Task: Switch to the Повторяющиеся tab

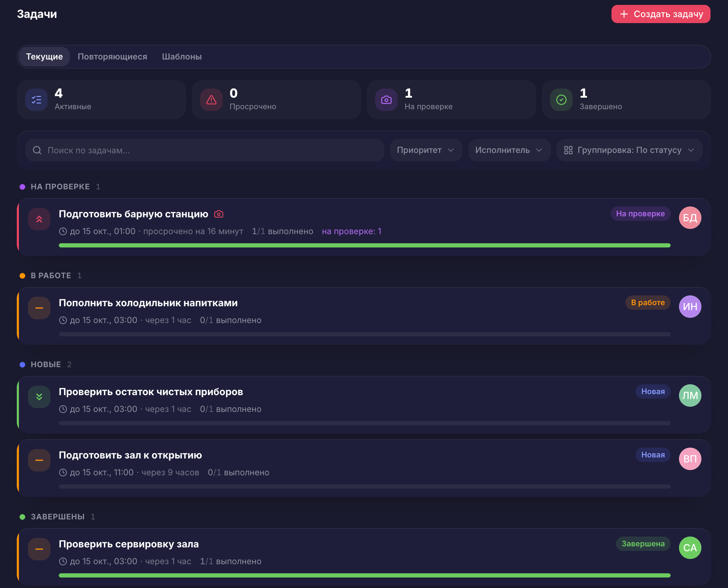Action: (112, 57)
